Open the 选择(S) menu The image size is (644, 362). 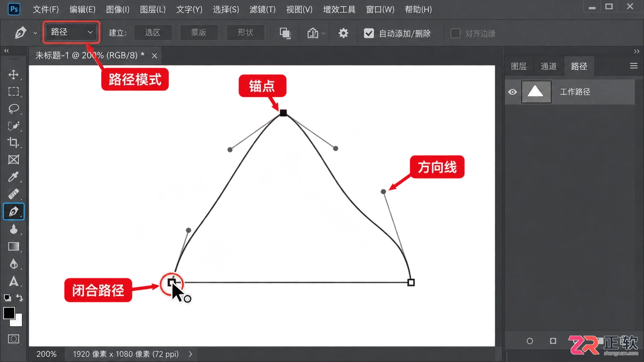click(226, 9)
